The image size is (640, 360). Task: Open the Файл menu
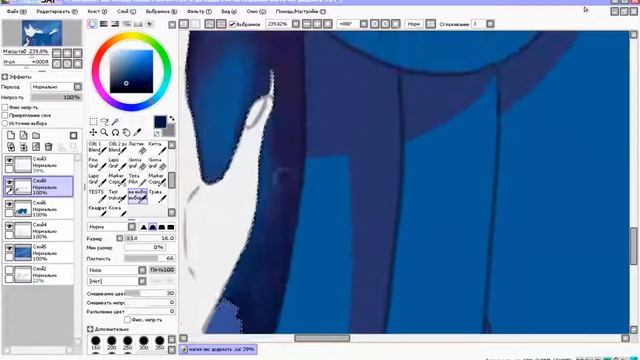click(x=16, y=11)
